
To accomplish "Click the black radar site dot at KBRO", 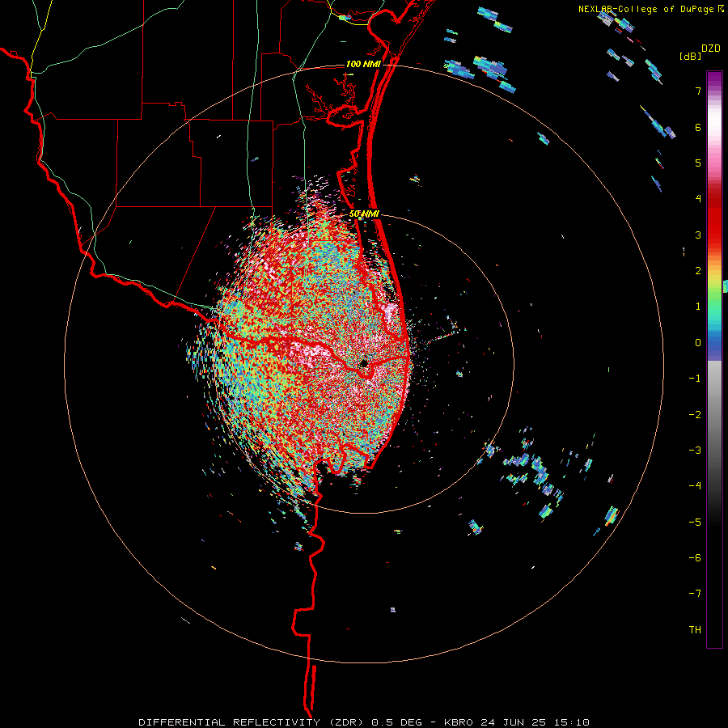I will (363, 363).
